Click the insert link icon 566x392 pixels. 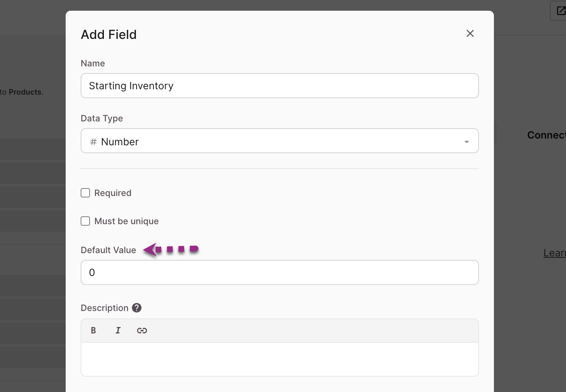click(x=142, y=331)
